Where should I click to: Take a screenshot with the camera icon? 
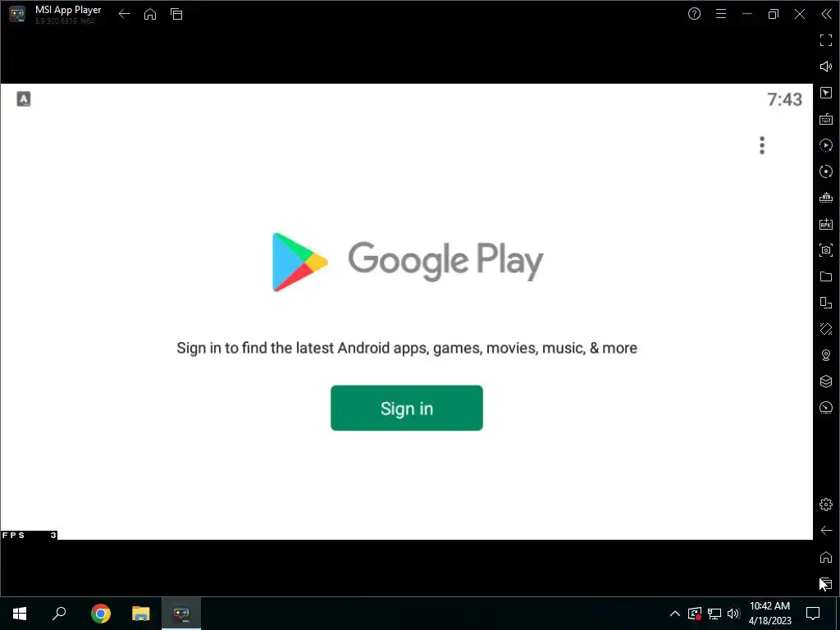[825, 250]
